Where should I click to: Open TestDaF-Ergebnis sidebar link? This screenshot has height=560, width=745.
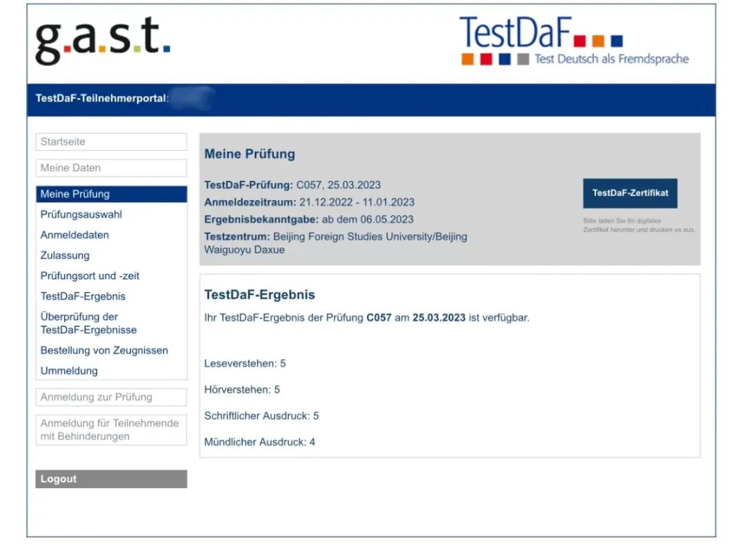pos(83,297)
